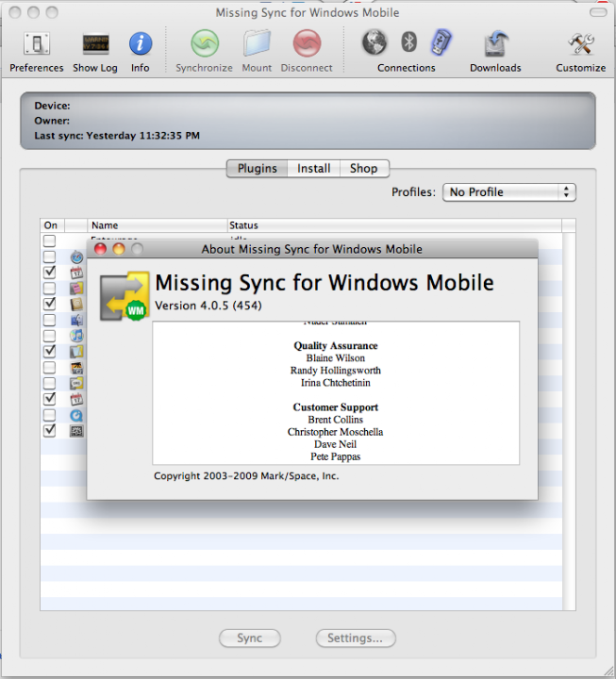The width and height of the screenshot is (616, 679).
Task: Sort by the On column header
Action: tap(52, 225)
